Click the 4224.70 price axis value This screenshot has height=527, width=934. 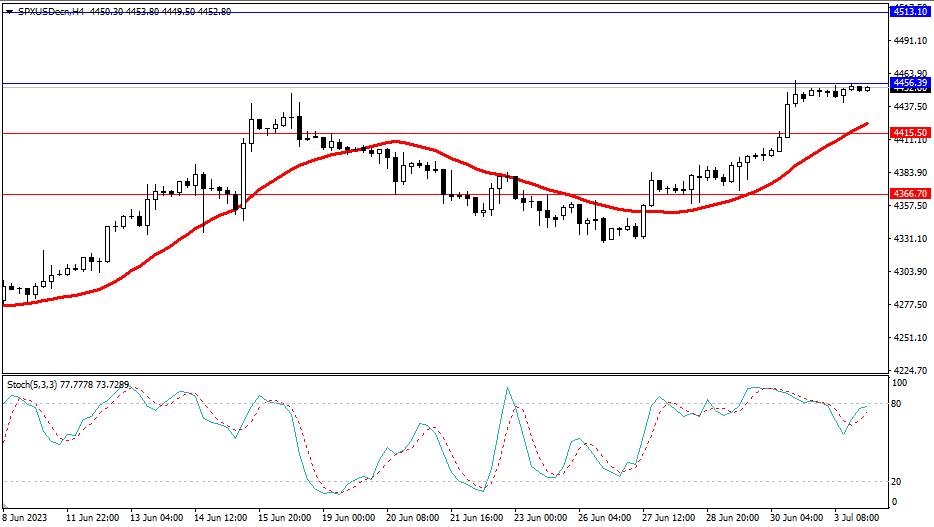[x=908, y=370]
